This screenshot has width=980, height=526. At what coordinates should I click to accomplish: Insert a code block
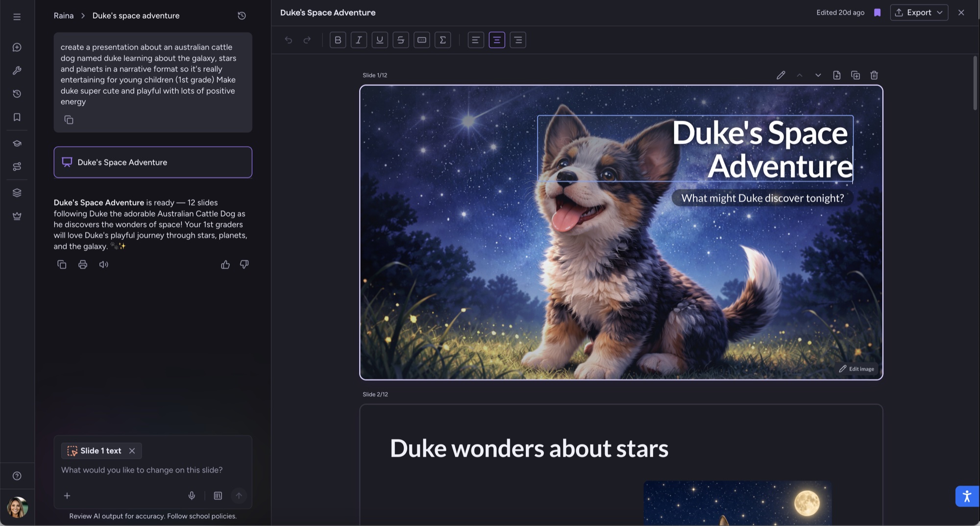(x=422, y=40)
